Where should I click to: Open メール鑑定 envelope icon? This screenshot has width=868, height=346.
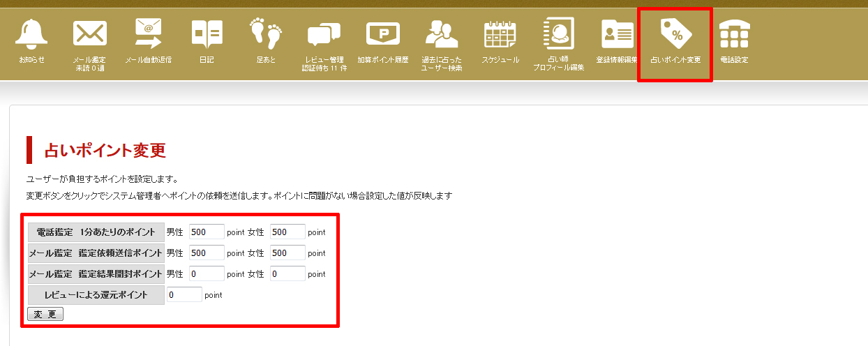pos(89,33)
